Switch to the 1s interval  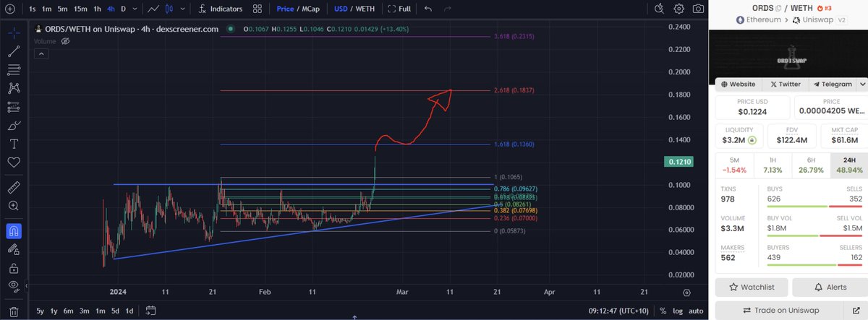(x=32, y=9)
